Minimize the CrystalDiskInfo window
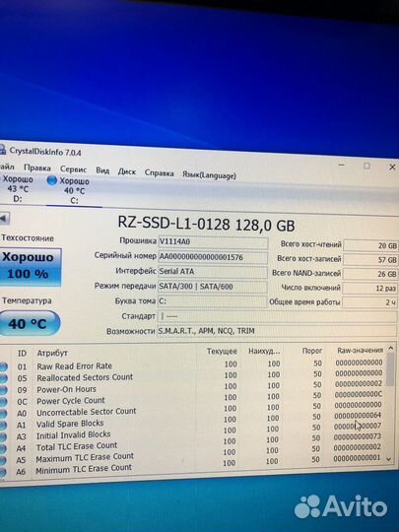This screenshot has width=399, height=532. click(x=342, y=165)
